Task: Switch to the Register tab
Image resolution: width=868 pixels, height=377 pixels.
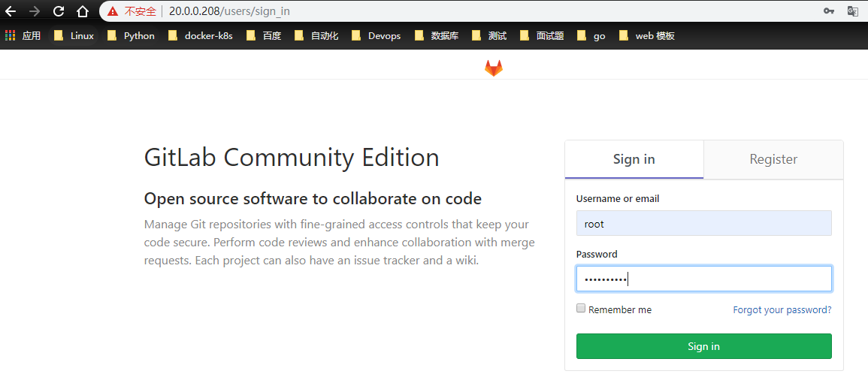Action: click(x=773, y=159)
